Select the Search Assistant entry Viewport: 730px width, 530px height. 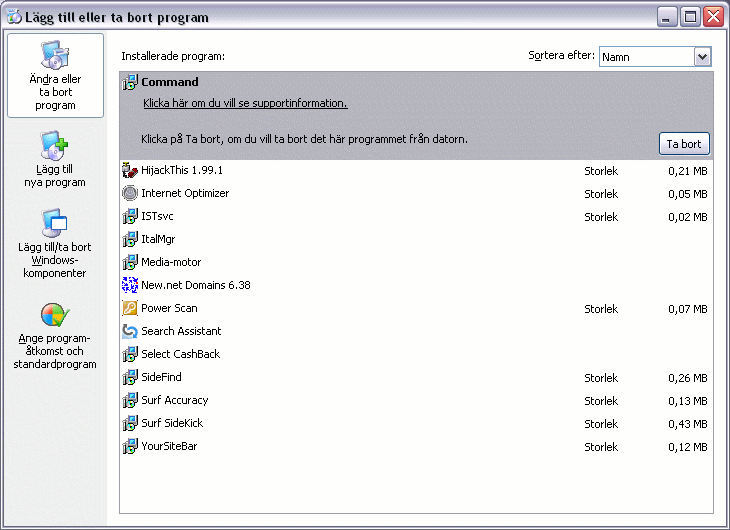(416, 331)
